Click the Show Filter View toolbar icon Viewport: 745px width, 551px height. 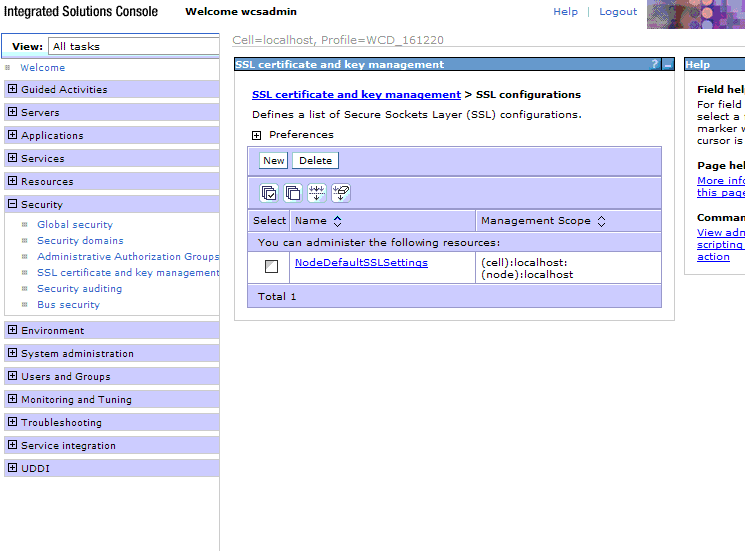click(x=316, y=193)
